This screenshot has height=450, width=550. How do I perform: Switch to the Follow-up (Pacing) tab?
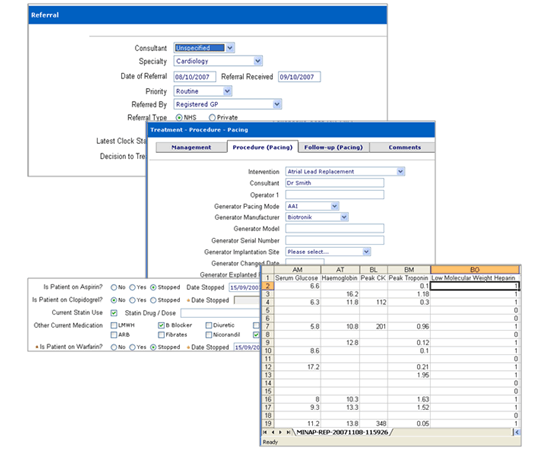(x=334, y=147)
